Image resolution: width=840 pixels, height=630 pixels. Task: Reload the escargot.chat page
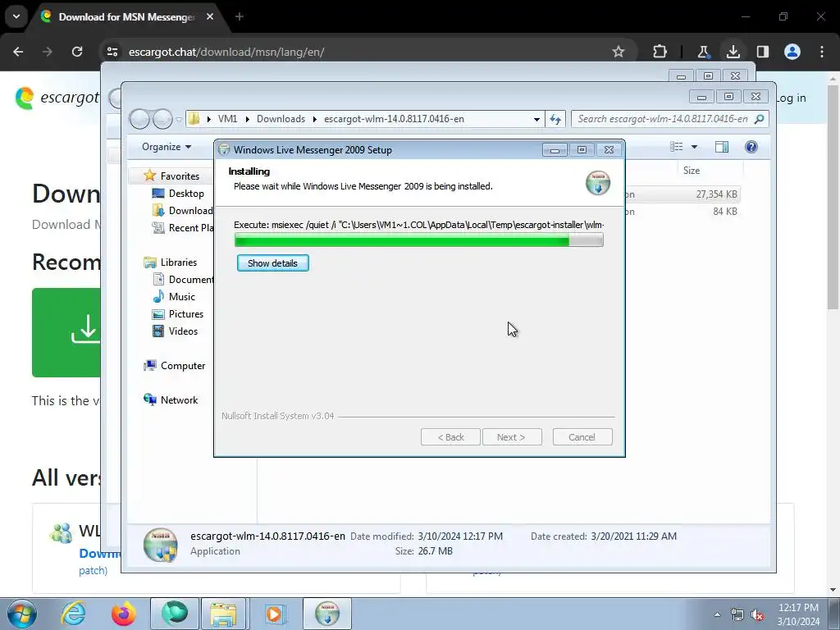77,52
